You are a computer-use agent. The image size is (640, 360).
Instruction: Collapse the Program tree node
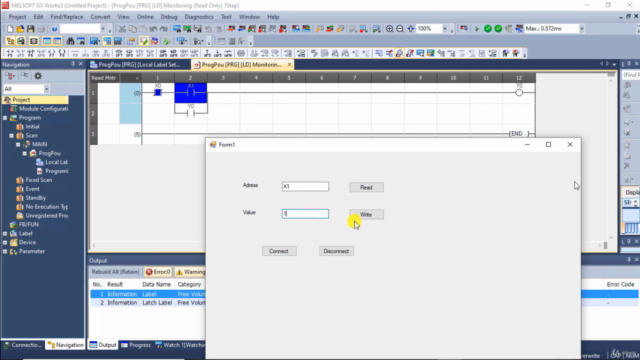coord(5,118)
